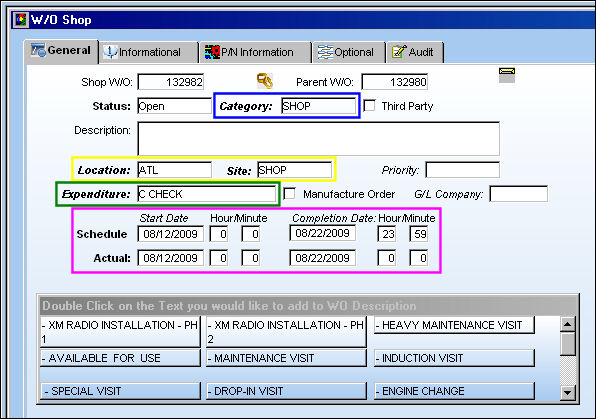Click the Schedule Completion Date field
Screen dimensions: 596x419
point(322,233)
